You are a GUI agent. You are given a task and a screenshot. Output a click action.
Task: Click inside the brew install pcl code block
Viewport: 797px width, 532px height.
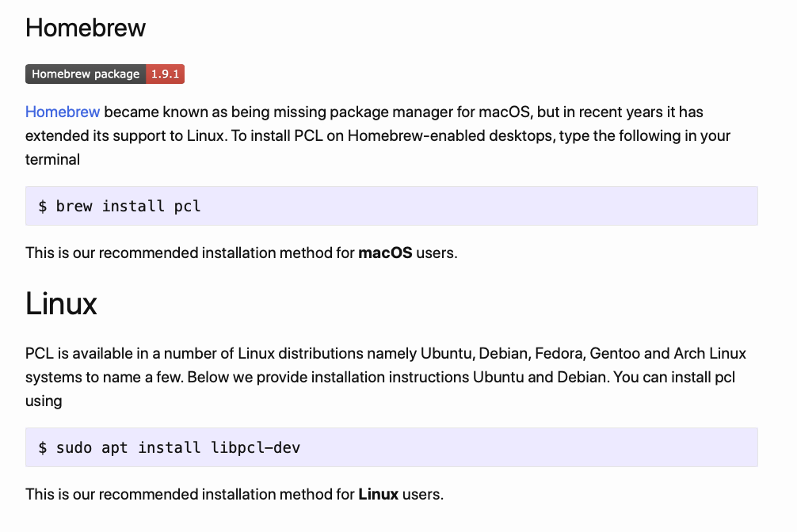pos(475,207)
